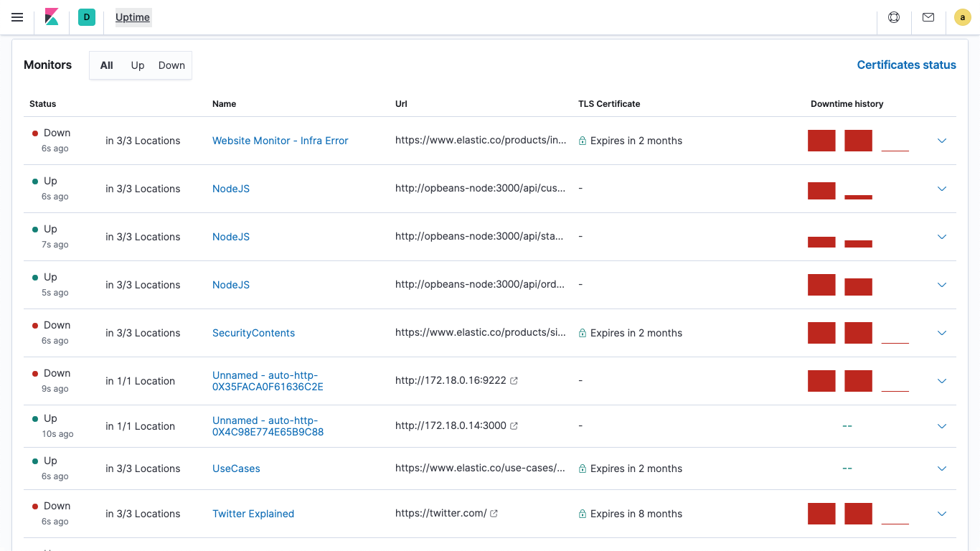The height and width of the screenshot is (551, 980).
Task: Click the Name column header
Action: pos(224,104)
